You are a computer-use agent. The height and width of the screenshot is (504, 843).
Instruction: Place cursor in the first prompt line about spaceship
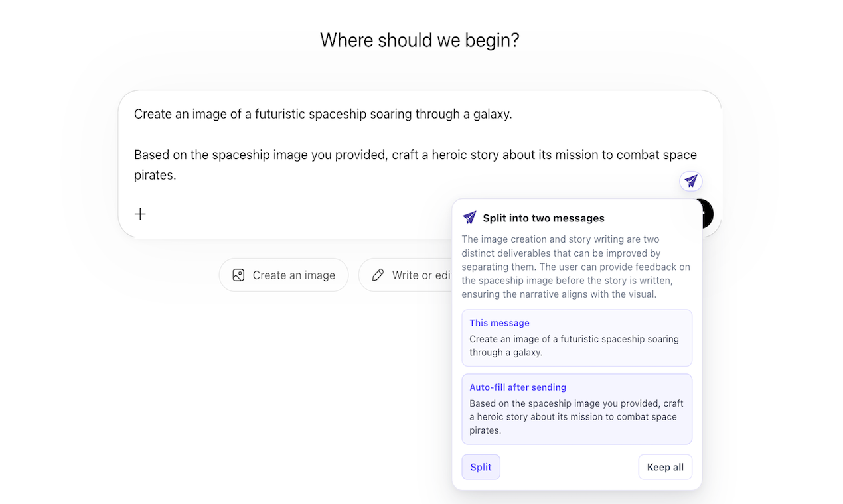coord(323,114)
